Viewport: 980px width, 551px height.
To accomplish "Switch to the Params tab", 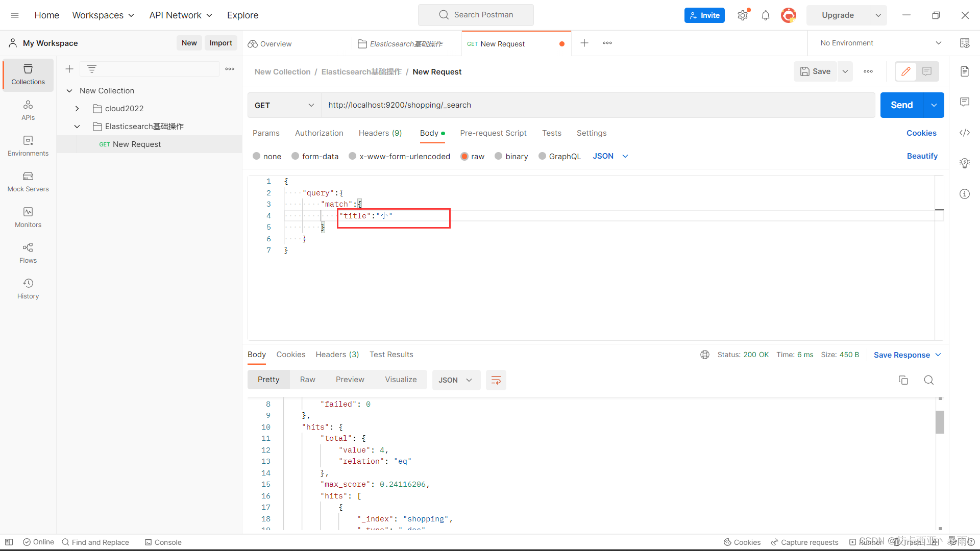I will pos(266,133).
